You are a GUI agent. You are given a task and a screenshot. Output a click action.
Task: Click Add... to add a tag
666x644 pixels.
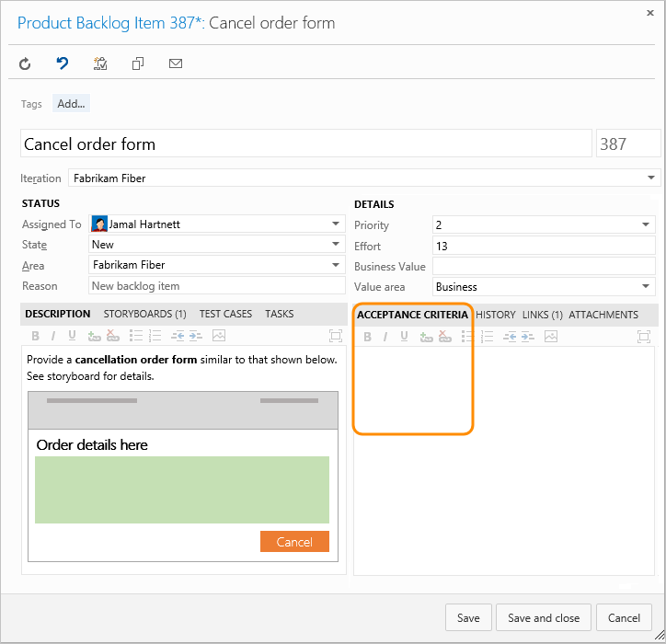71,104
